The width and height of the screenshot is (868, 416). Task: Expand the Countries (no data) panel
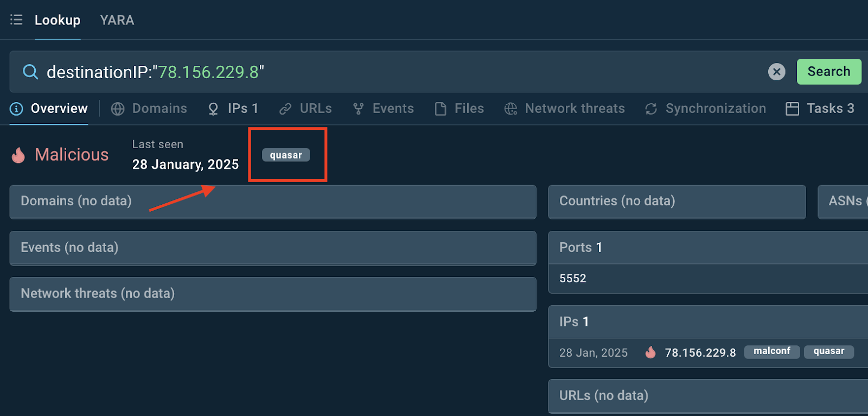[x=676, y=201]
